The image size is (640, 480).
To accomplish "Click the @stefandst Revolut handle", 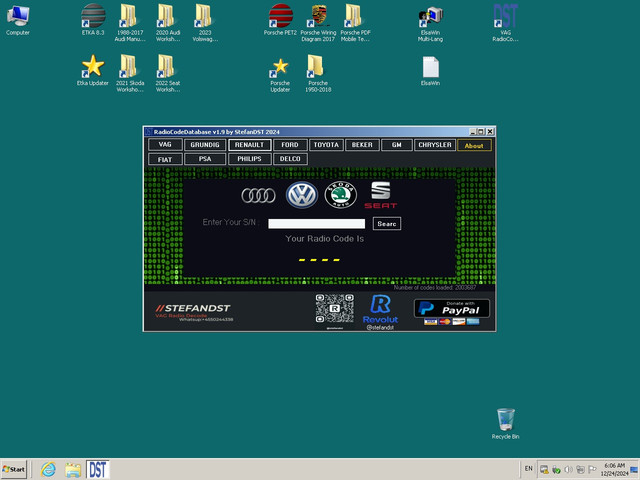I will [380, 327].
